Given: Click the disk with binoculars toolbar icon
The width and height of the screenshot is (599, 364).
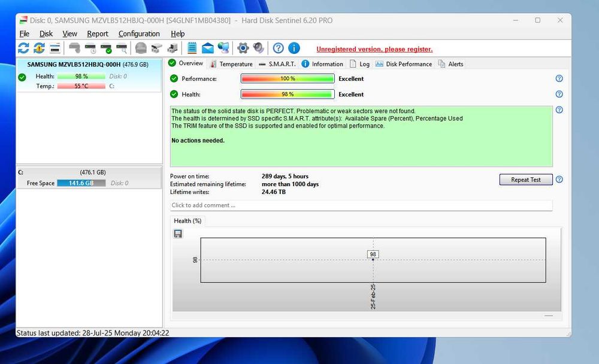Looking at the screenshot, I should pyautogui.click(x=156, y=48).
